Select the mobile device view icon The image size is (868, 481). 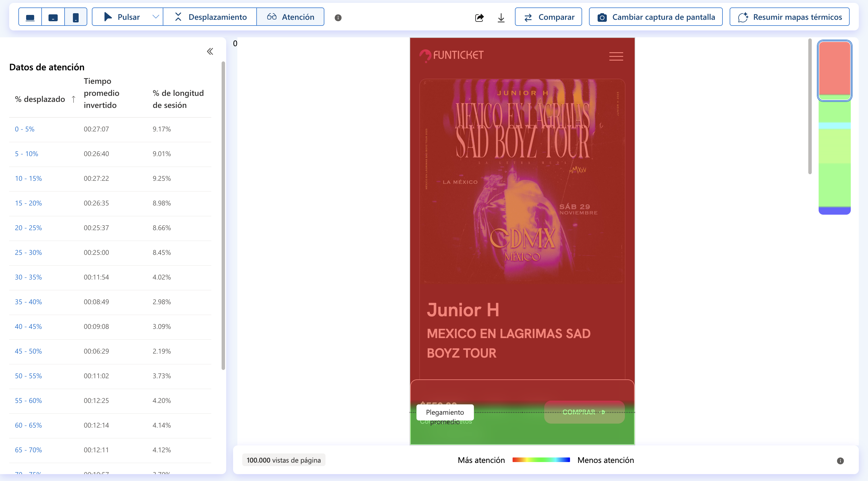[76, 17]
